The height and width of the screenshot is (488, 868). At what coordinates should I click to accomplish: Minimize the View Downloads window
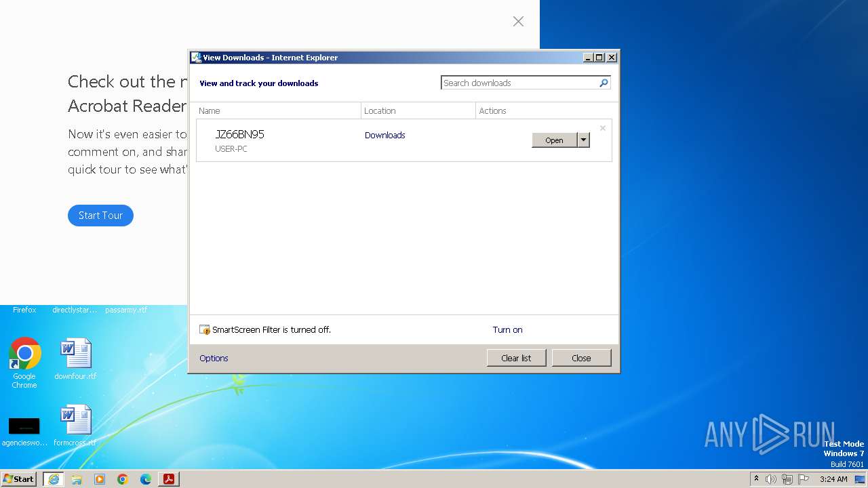588,58
